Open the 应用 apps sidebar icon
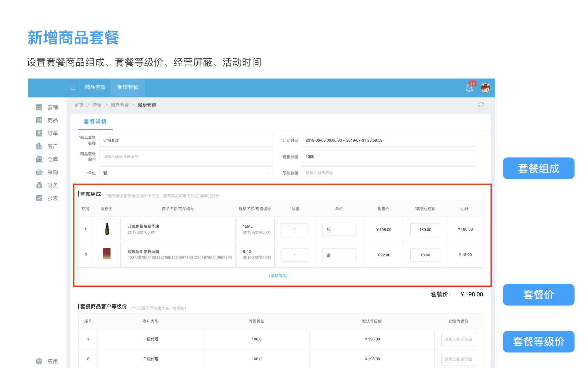 tap(39, 361)
